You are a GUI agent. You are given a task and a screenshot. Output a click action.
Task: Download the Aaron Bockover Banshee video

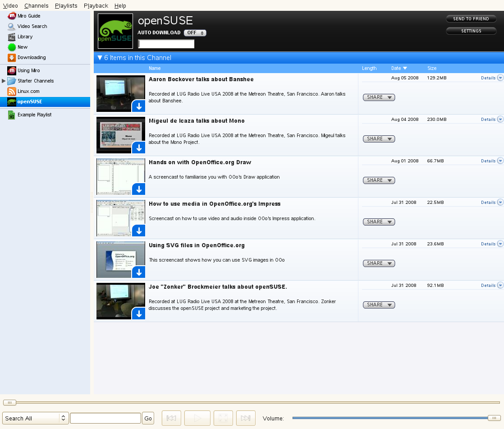coord(138,106)
